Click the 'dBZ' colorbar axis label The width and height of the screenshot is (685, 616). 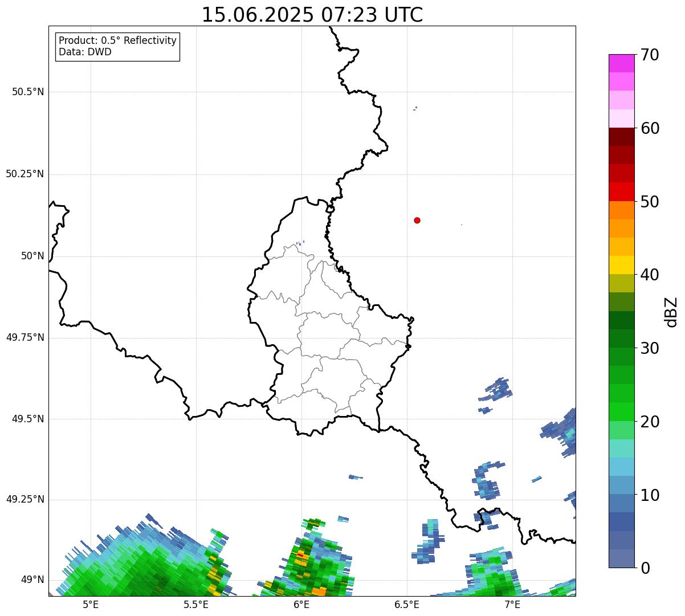[x=671, y=312]
